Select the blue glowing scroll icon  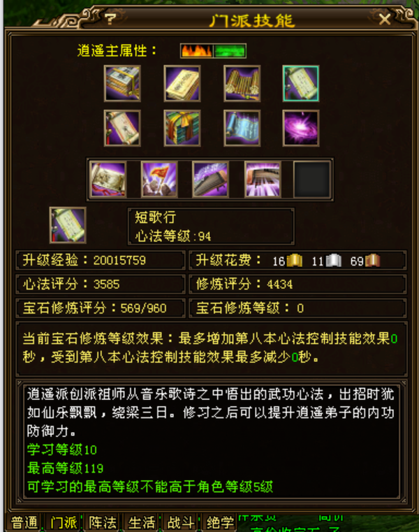click(x=242, y=128)
